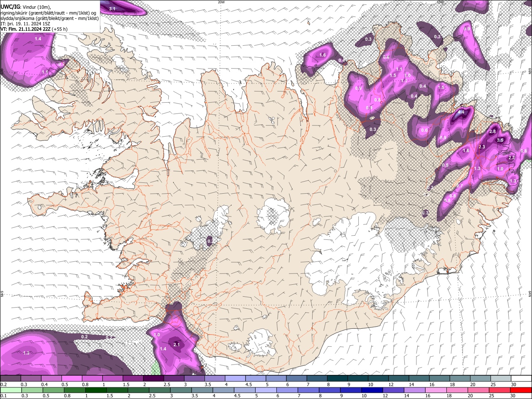Select the dark teal 9 swatch in upper legend
This screenshot has height=399, width=532.
pyautogui.click(x=337, y=379)
